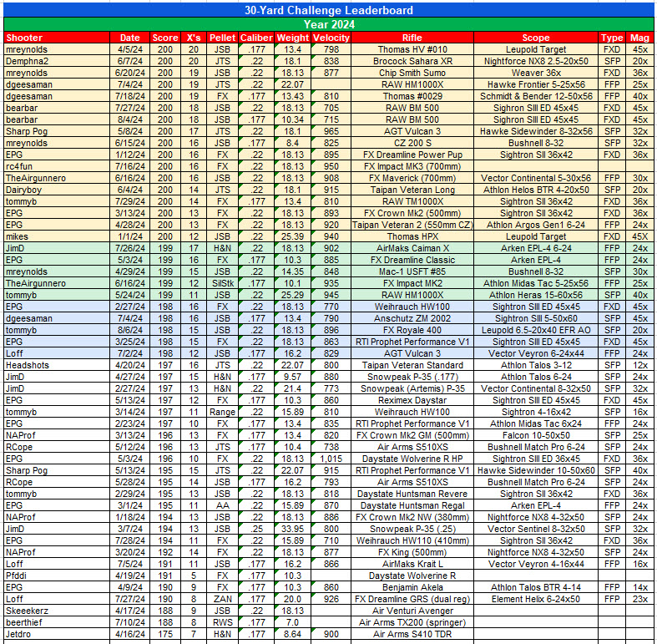Screen dimensions: 657x644
Task: Select Athlon Heras 15-60x56 scope cell
Action: pos(536,295)
